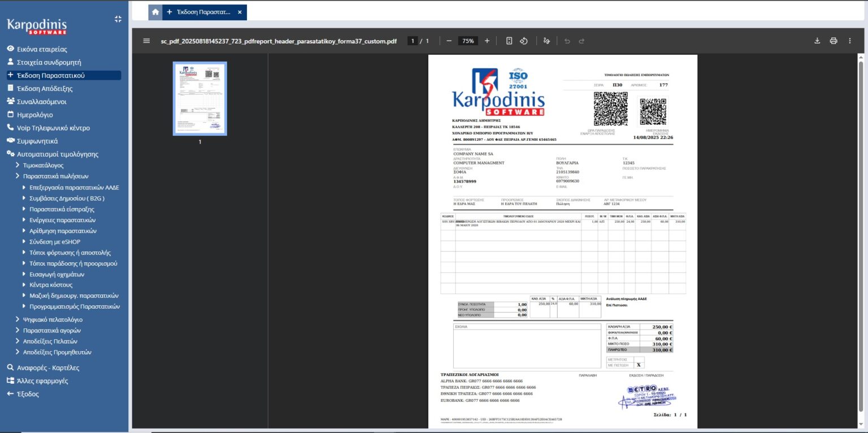Edit the PDF zoom percentage field
The image size is (868, 433).
tap(468, 41)
